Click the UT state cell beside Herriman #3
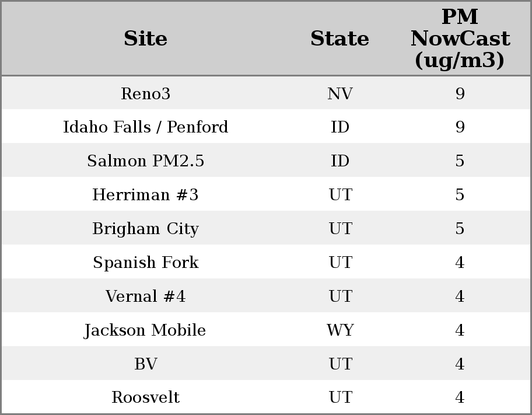This screenshot has width=532, height=415. pos(339,195)
